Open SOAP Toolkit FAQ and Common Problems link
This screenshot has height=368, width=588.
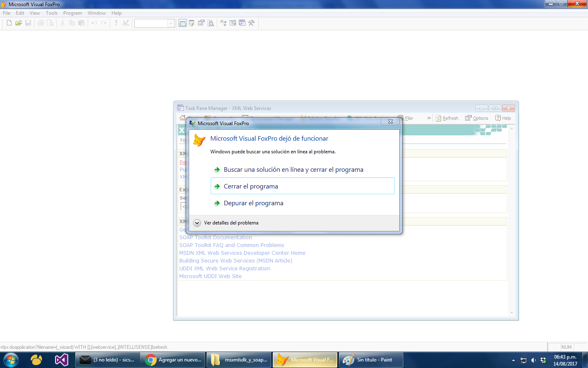click(x=232, y=245)
